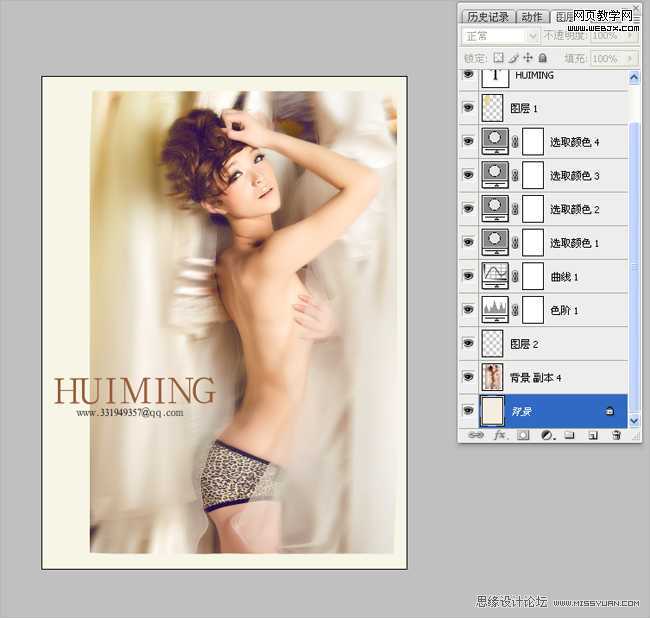Add a layer mask with the mask icon
This screenshot has height=618, width=650.
click(522, 436)
